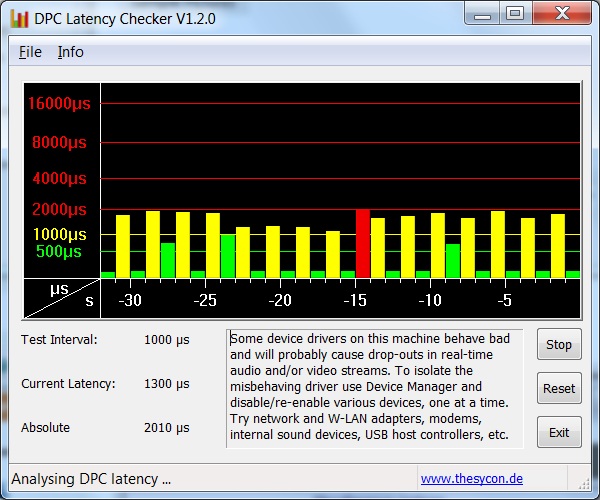Image resolution: width=600 pixels, height=500 pixels.
Task: Click the DPC Latency Checker title bar icon
Action: 20,19
